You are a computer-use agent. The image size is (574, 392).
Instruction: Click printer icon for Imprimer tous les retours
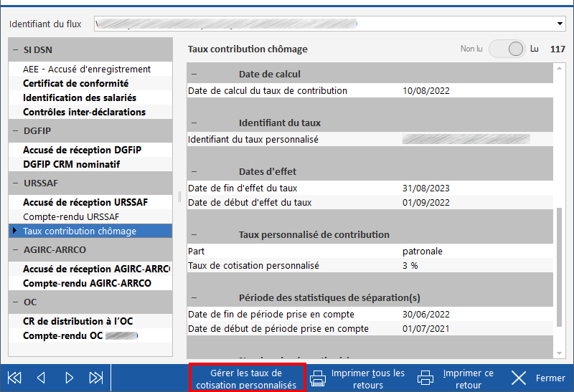(318, 378)
